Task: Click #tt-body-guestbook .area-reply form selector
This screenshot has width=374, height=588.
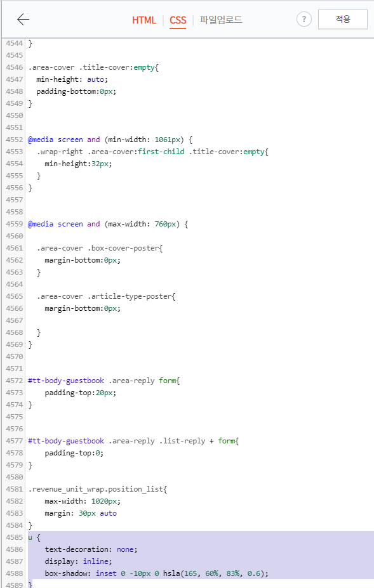Action: (x=104, y=381)
